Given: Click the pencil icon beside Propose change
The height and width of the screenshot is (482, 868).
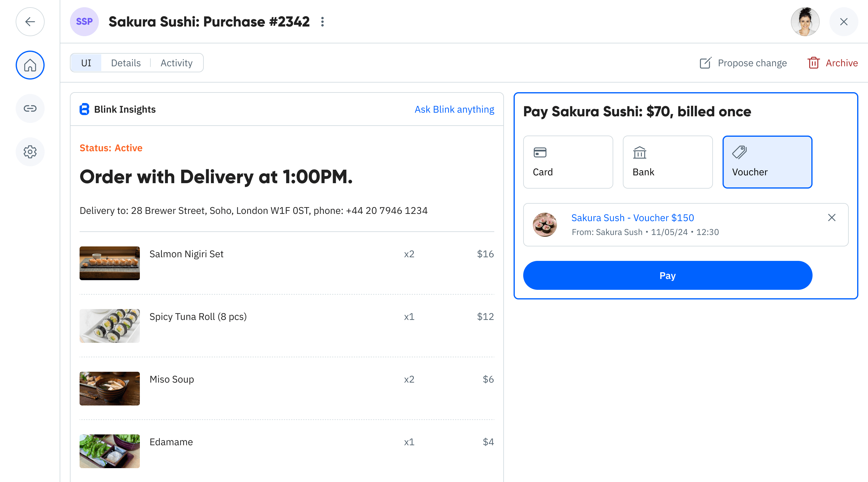Looking at the screenshot, I should [x=706, y=63].
